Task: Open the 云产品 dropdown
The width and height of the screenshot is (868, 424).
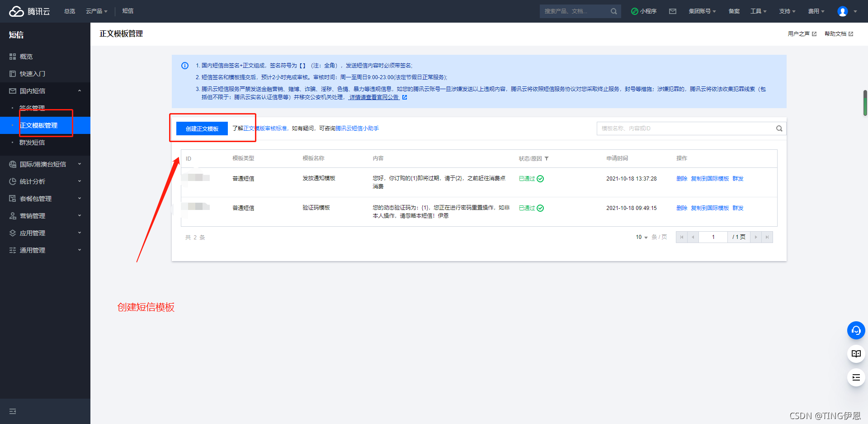Action: (97, 11)
